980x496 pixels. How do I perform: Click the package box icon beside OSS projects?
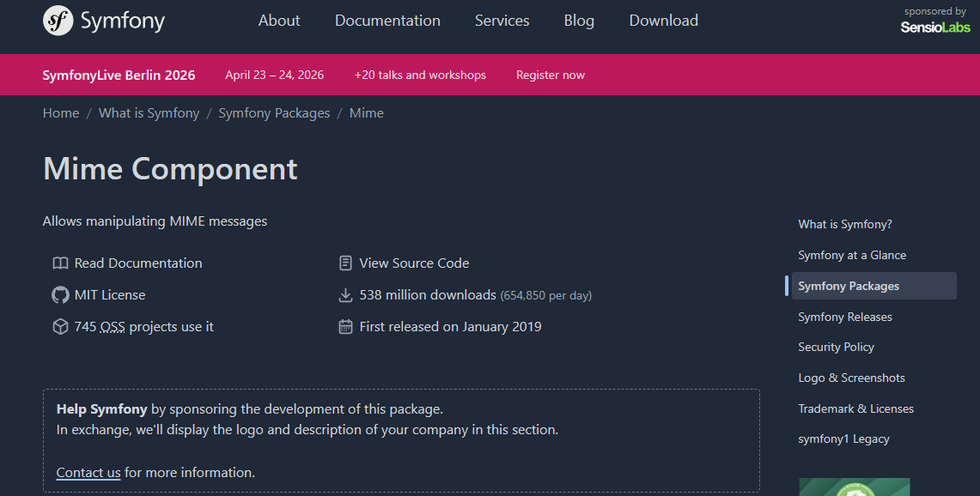[x=60, y=327]
